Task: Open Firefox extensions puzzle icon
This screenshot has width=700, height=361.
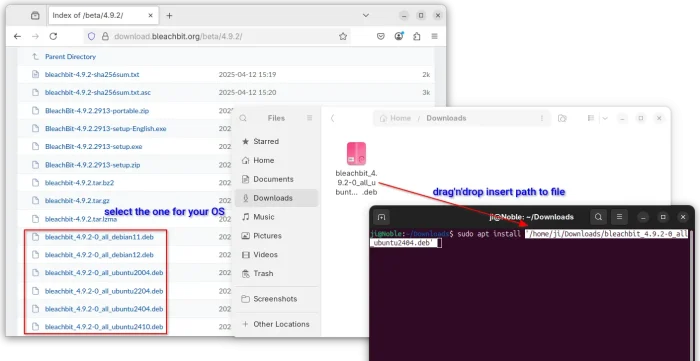Action: pos(417,37)
